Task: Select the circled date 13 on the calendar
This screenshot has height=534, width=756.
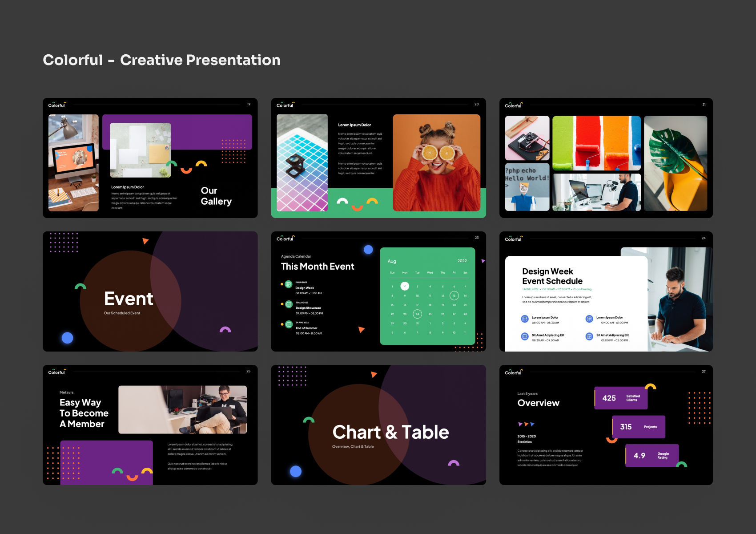Action: click(x=454, y=296)
